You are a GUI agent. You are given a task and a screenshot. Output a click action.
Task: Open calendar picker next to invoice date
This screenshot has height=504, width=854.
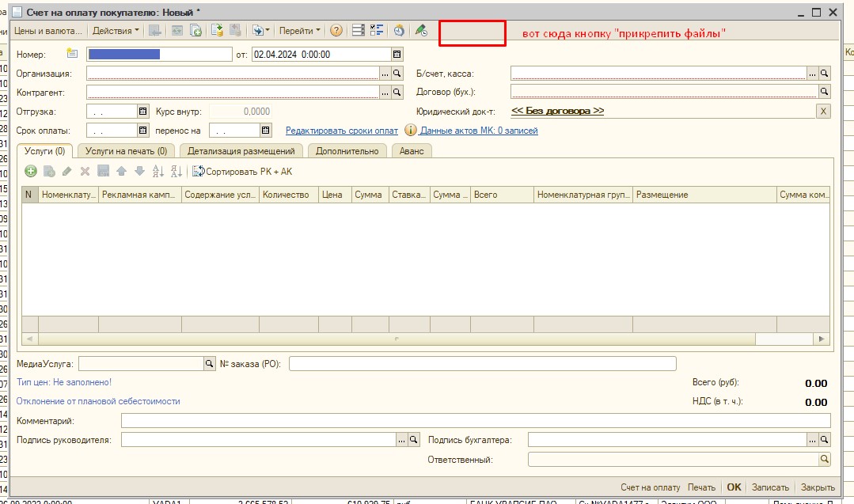397,55
